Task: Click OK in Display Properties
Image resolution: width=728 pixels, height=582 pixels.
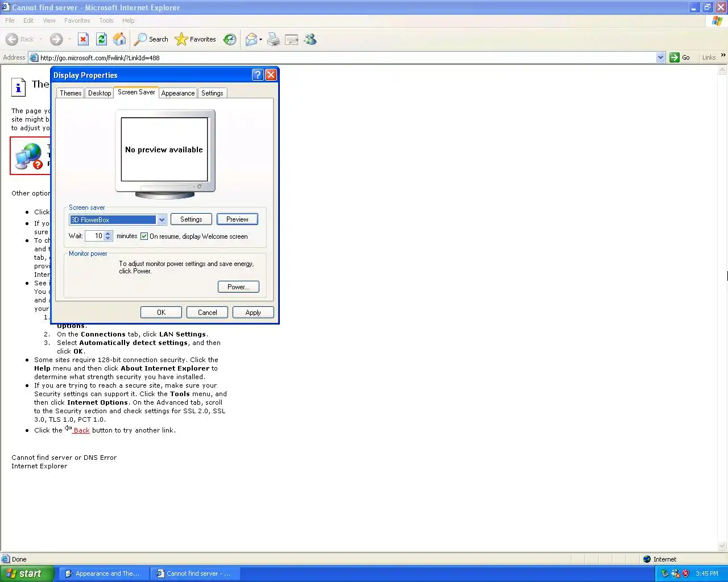Action: [x=161, y=313]
